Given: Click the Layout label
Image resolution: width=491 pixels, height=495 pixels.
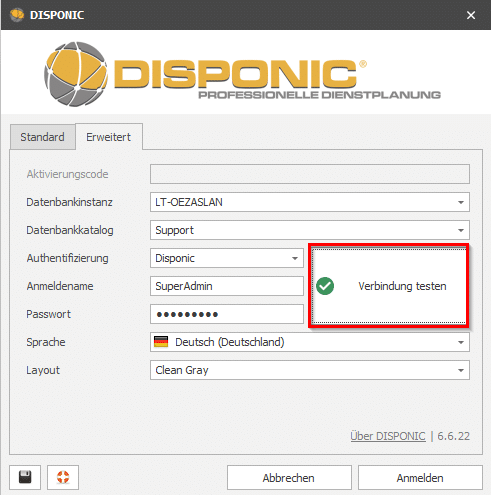Looking at the screenshot, I should (43, 370).
